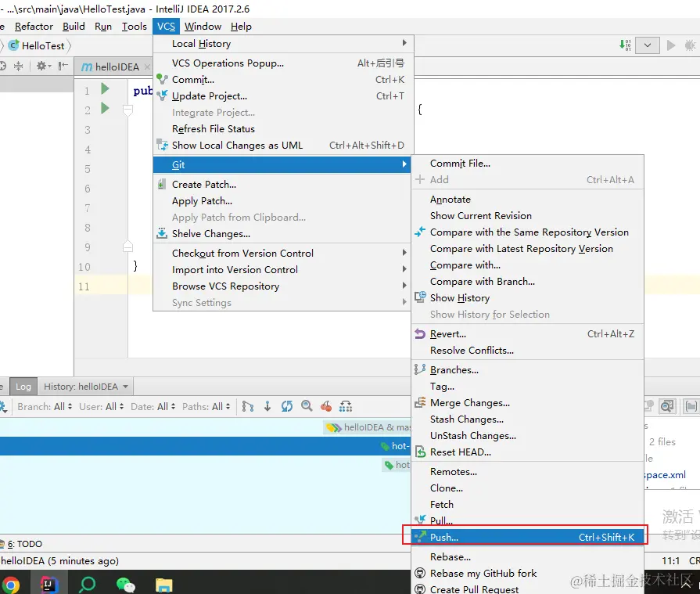Expand Browse VCS Repository submenu
Viewport: 700px width, 594px height.
(x=282, y=286)
